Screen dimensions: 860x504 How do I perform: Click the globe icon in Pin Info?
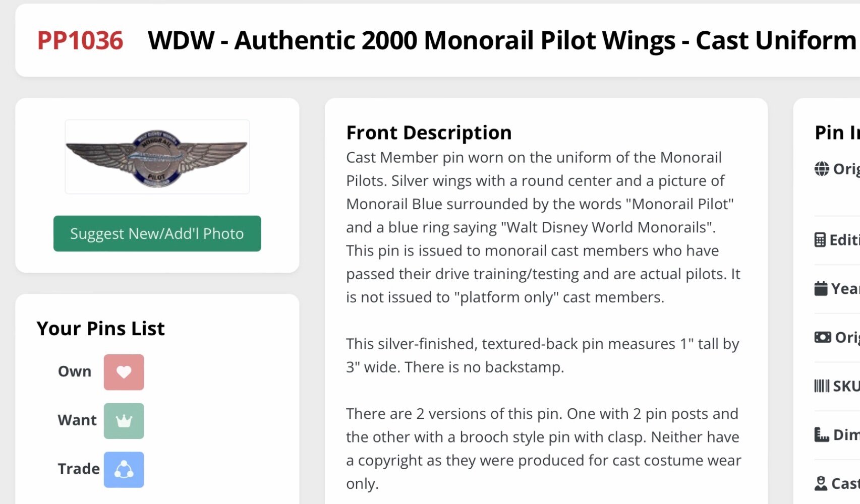tap(822, 169)
